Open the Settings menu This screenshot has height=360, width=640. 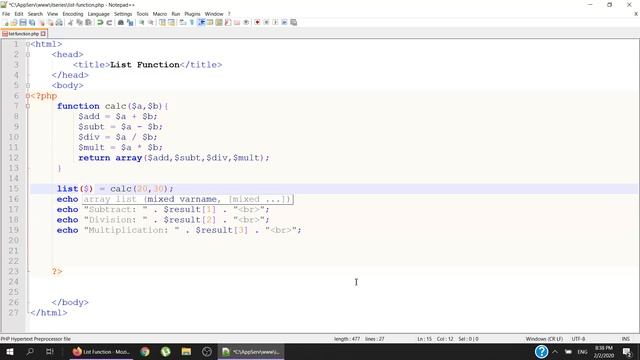tap(123, 14)
